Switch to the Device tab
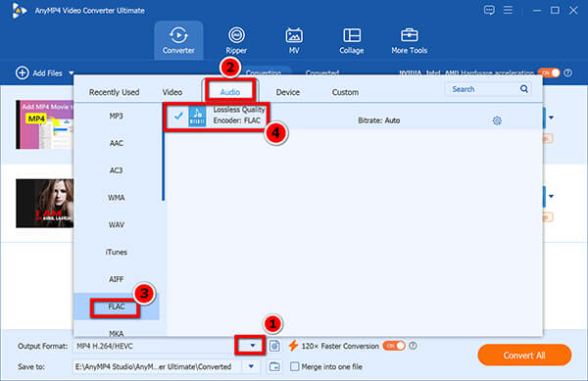 click(287, 92)
